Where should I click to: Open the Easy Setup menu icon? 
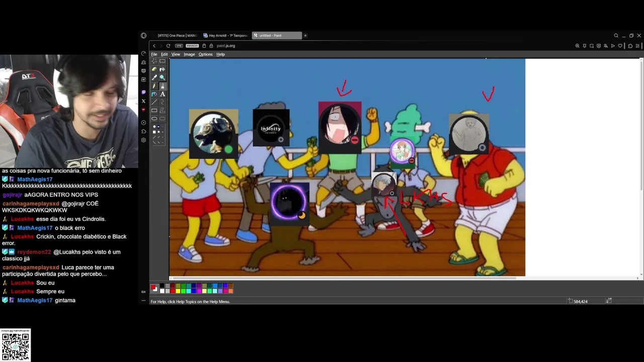pyautogui.click(x=637, y=46)
